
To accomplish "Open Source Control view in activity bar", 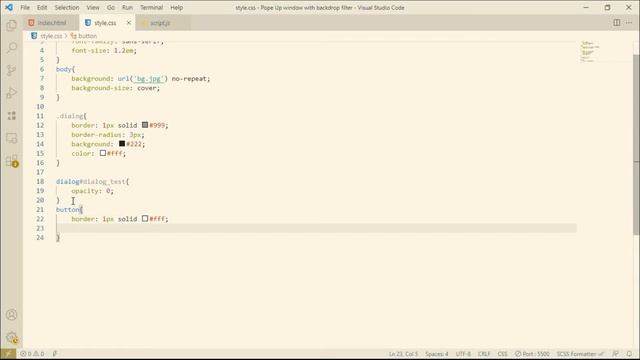I will 11,70.
